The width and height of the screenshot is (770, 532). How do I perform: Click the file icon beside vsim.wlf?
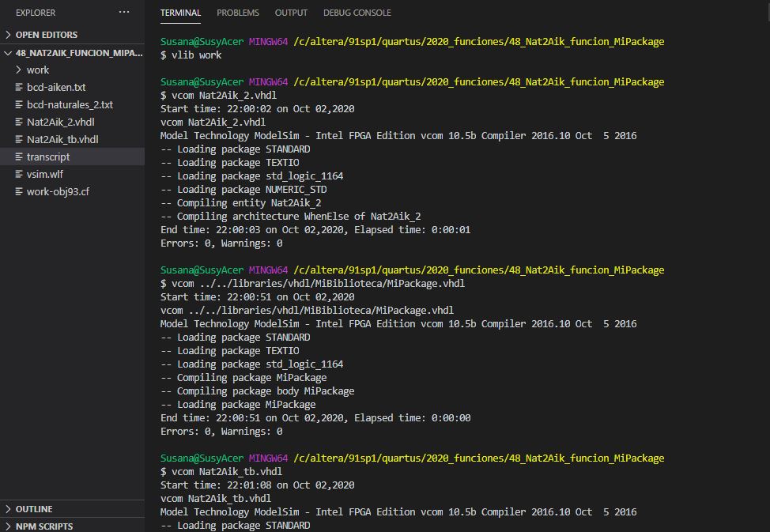20,174
